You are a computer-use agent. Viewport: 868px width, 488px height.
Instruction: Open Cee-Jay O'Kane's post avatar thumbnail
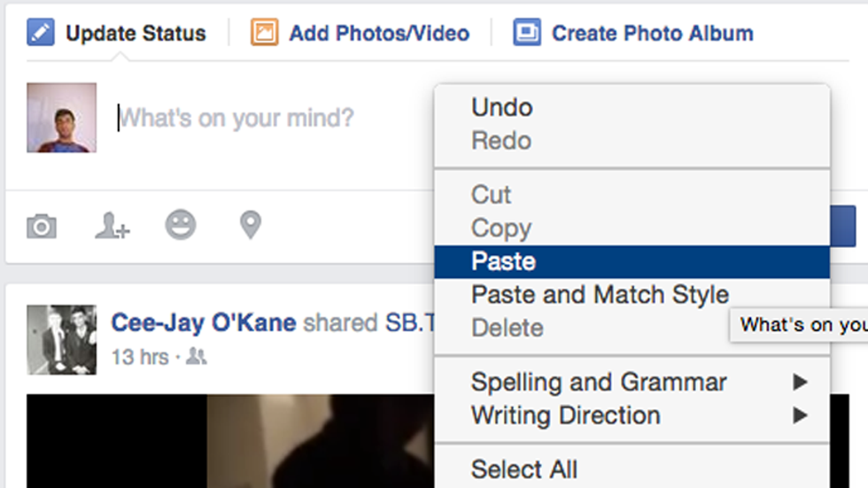tap(61, 339)
